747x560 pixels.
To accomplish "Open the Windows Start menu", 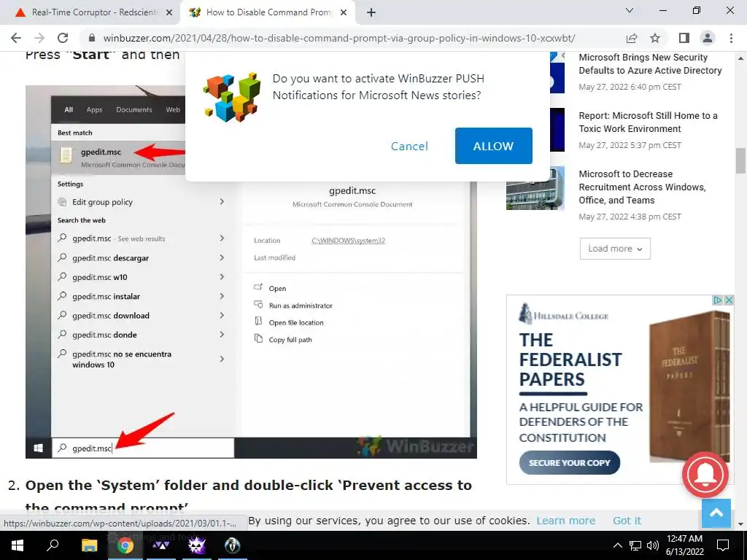I will tap(18, 545).
